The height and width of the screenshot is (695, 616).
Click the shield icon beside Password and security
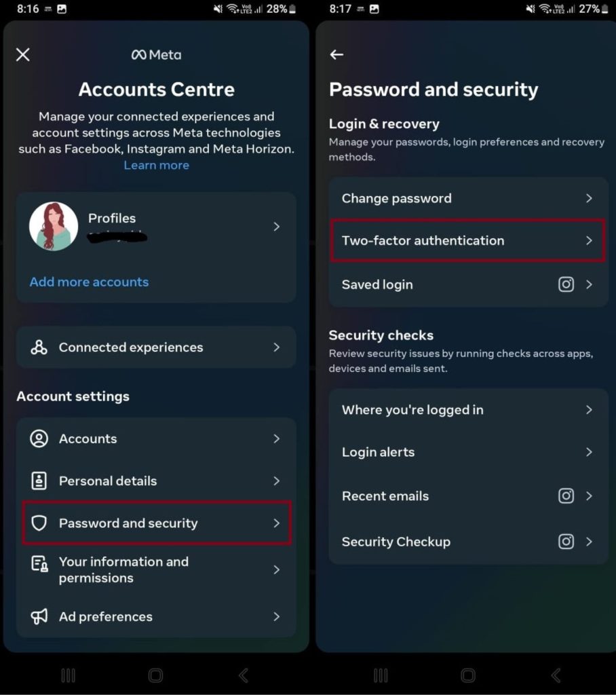39,523
